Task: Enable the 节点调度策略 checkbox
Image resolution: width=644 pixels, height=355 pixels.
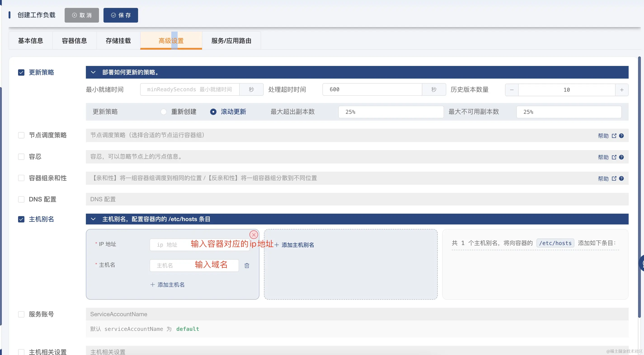Action: 21,135
